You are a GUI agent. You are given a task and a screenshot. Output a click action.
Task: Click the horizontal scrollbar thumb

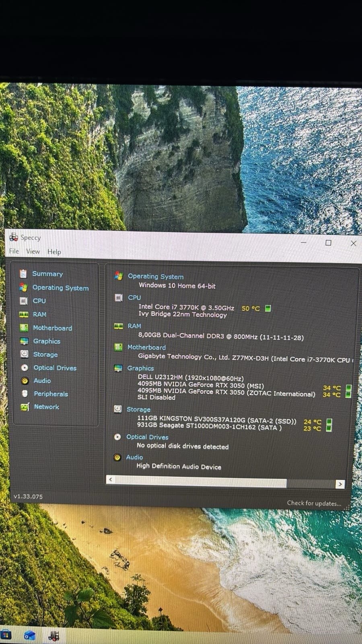tap(201, 482)
